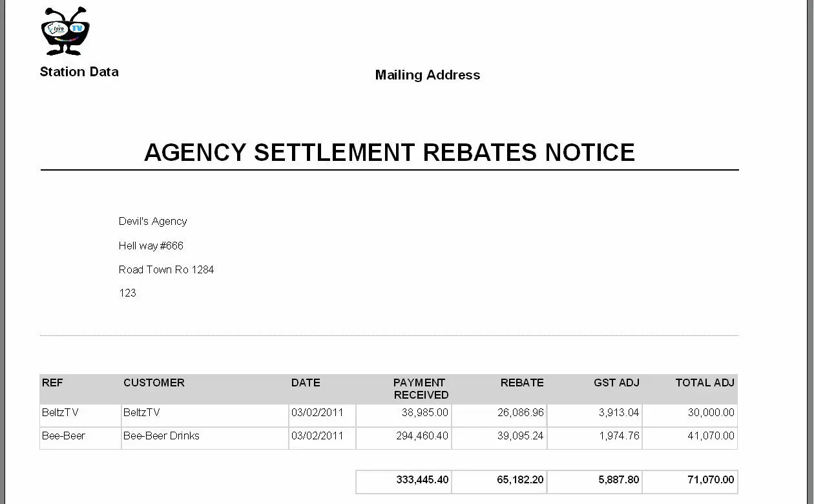Click the Devil's Agency name line
814x504 pixels.
(x=152, y=221)
